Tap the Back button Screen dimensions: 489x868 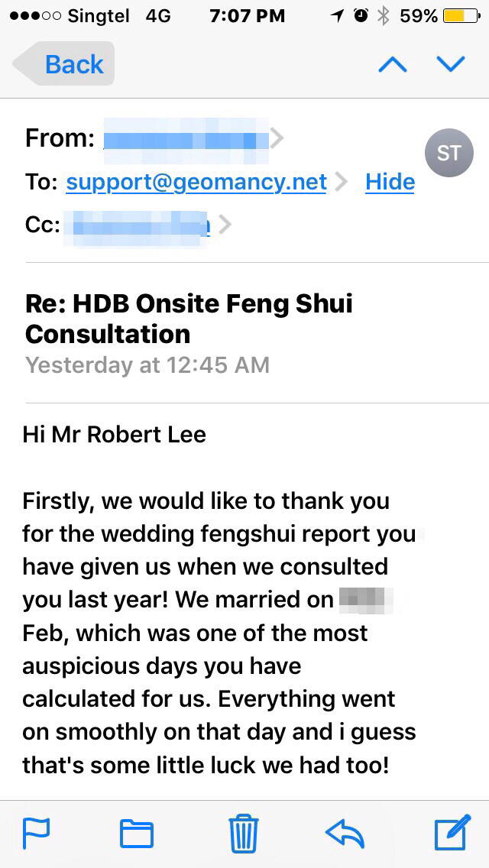click(65, 64)
